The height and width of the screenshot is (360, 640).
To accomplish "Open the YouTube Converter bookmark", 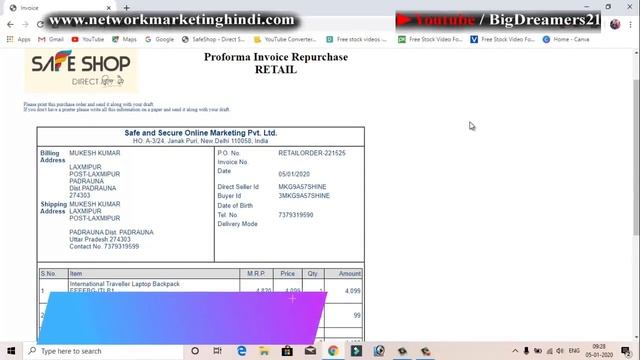I will tap(285, 39).
